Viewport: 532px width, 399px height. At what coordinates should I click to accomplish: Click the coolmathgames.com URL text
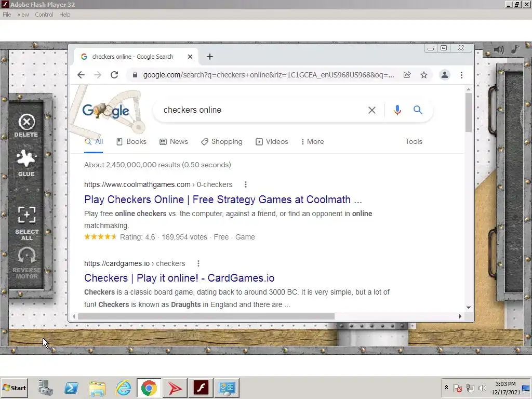tap(158, 184)
